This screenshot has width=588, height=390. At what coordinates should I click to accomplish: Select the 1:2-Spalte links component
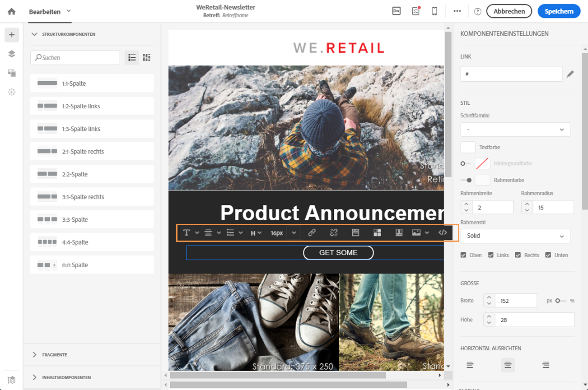(92, 106)
